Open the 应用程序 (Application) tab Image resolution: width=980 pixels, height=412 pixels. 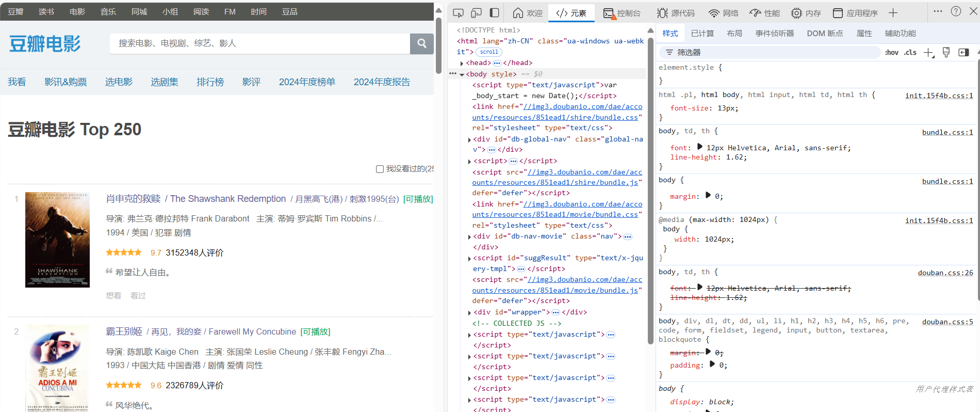coord(855,13)
